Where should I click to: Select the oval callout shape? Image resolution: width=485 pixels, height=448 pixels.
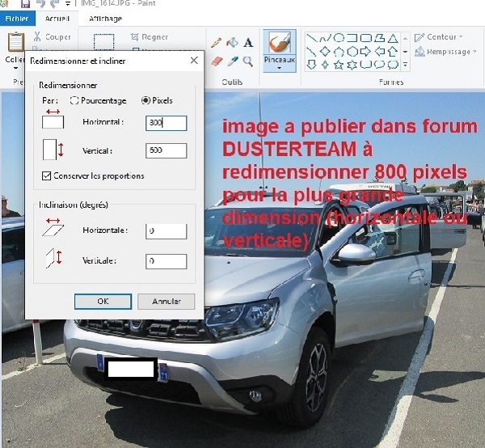tap(380, 65)
